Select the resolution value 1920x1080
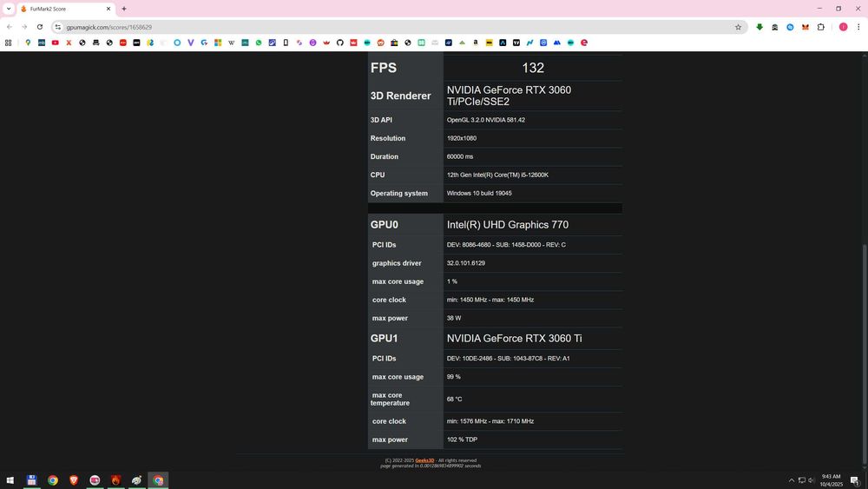 click(x=461, y=138)
